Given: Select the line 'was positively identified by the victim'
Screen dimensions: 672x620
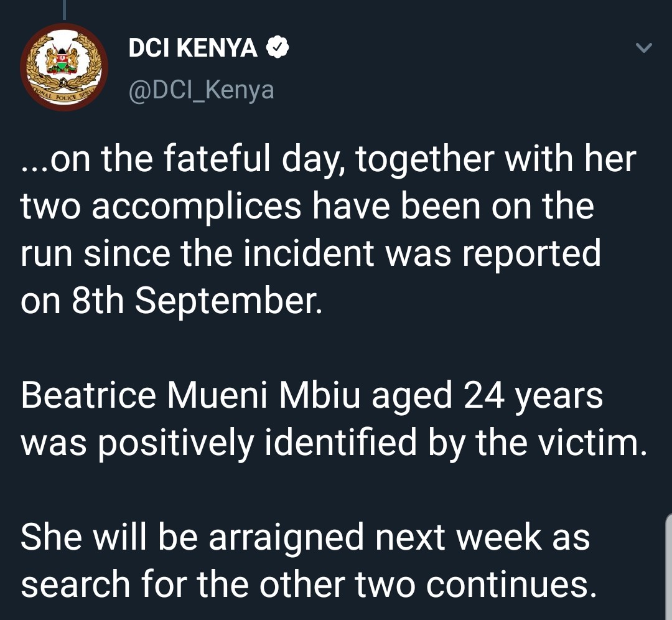Looking at the screenshot, I should (x=334, y=443).
